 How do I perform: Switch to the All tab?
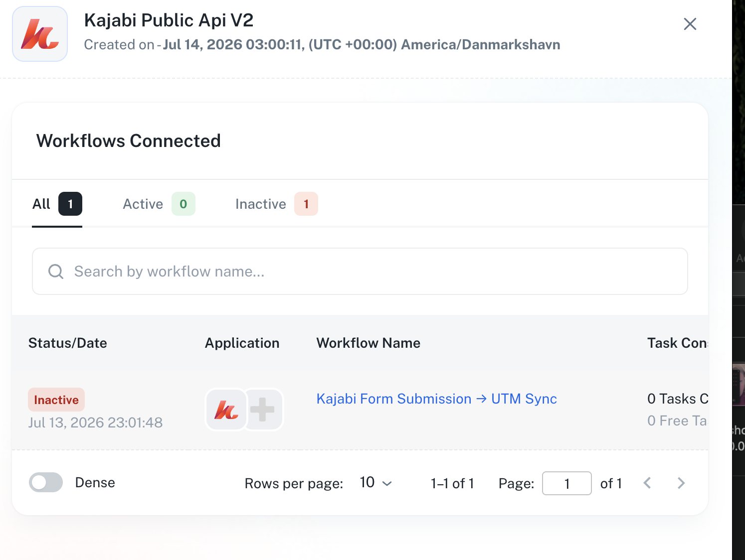coord(57,204)
